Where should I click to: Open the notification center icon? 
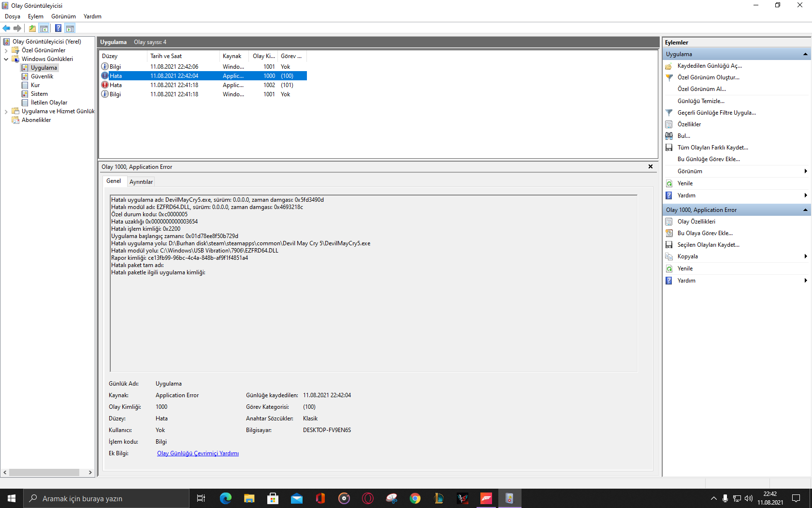(x=796, y=498)
